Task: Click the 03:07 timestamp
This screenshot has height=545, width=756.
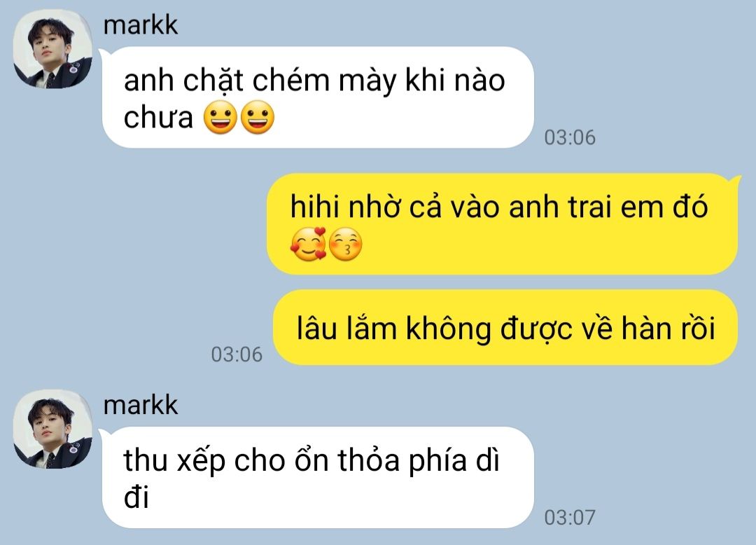Action: [570, 518]
